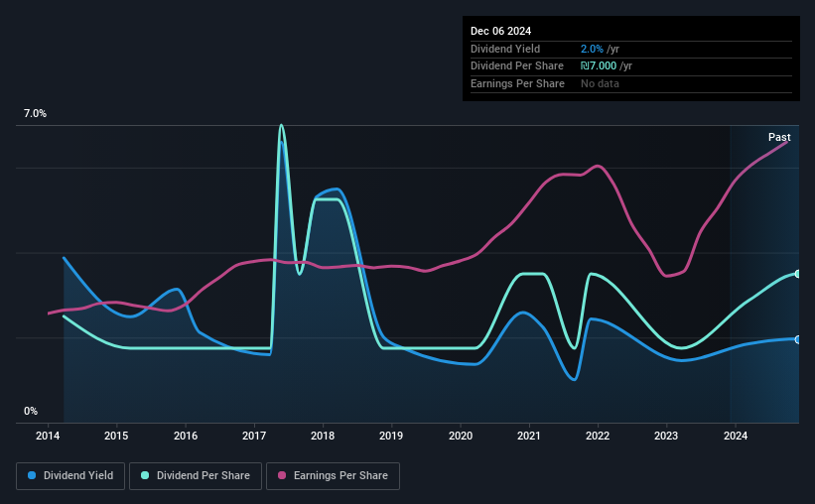
Task: Click the 7.0% y-axis label
Action: click(x=35, y=114)
